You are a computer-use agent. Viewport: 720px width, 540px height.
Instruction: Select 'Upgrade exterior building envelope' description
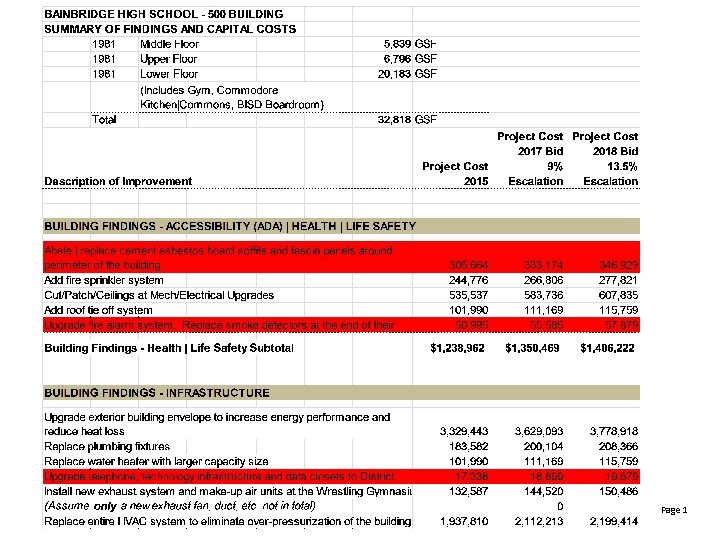point(217,424)
